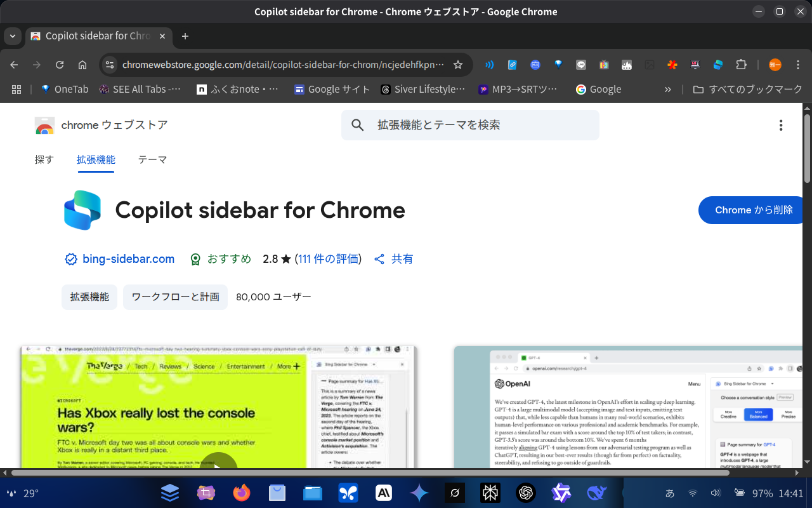Open the OpenAI GPT-4 screenshot thumbnail
This screenshot has height=508, width=812.
629,407
